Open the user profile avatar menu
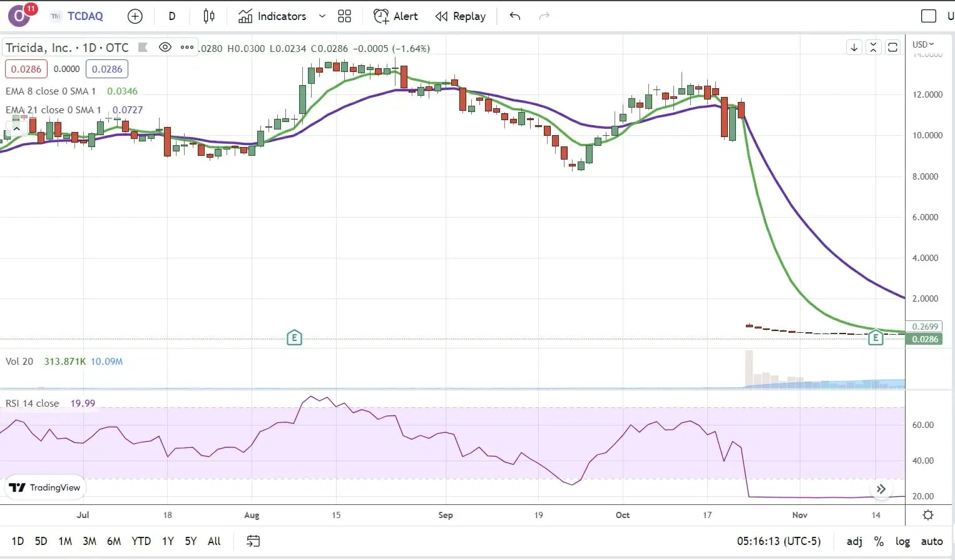This screenshot has height=560, width=955. [x=20, y=16]
